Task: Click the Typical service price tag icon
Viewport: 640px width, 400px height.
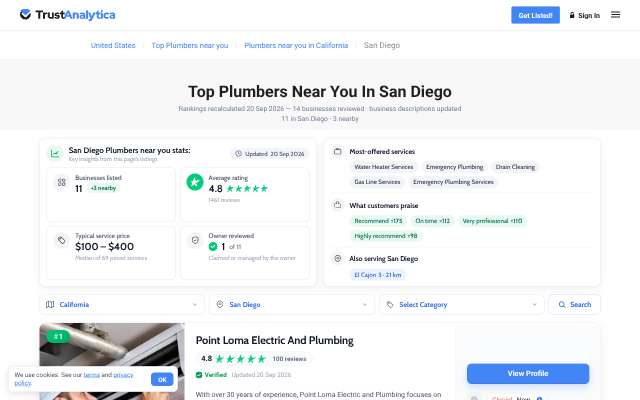Action: pos(62,240)
